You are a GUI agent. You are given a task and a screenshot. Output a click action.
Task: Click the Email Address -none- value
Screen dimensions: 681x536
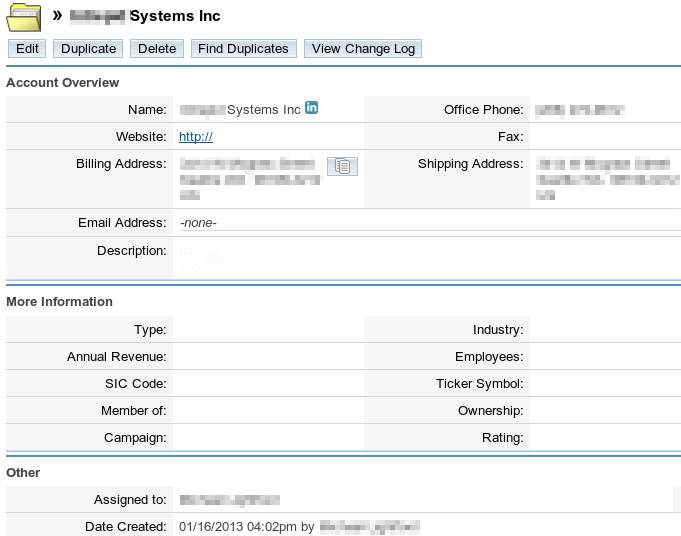tap(198, 223)
